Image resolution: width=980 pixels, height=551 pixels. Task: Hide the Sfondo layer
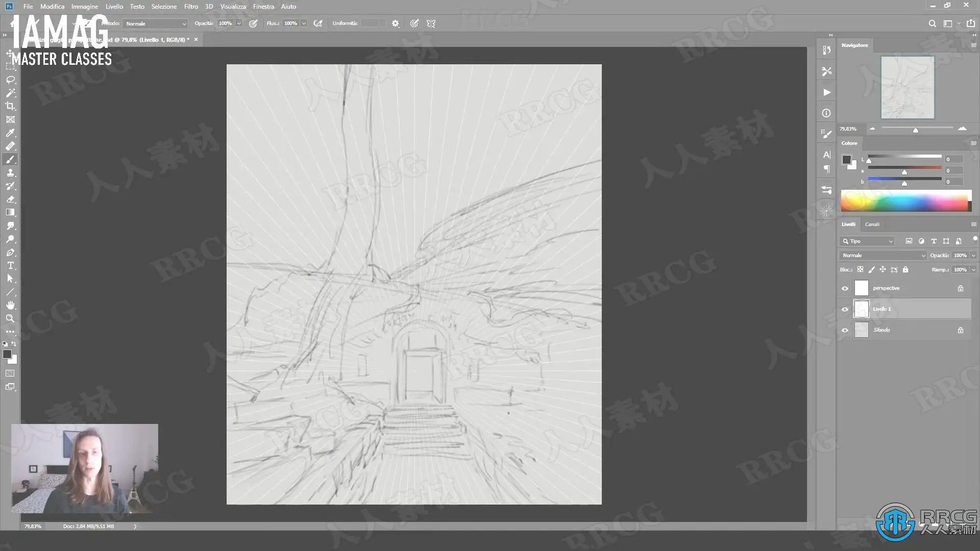point(845,330)
